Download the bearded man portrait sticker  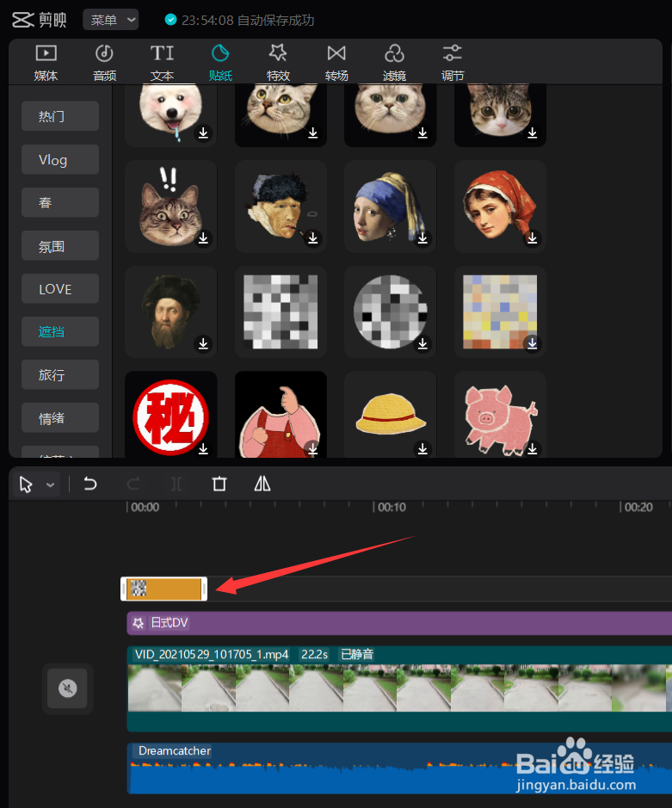click(204, 343)
